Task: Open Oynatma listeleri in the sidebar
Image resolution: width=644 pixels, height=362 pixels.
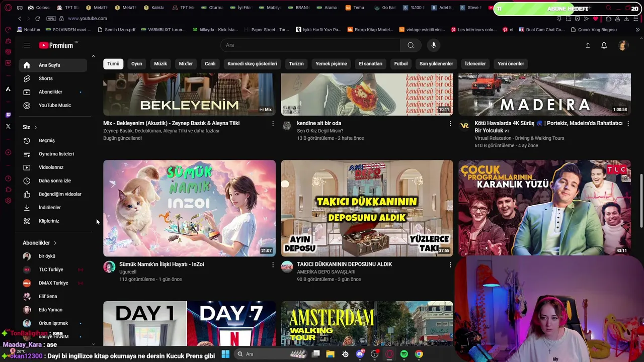Action: [53, 154]
